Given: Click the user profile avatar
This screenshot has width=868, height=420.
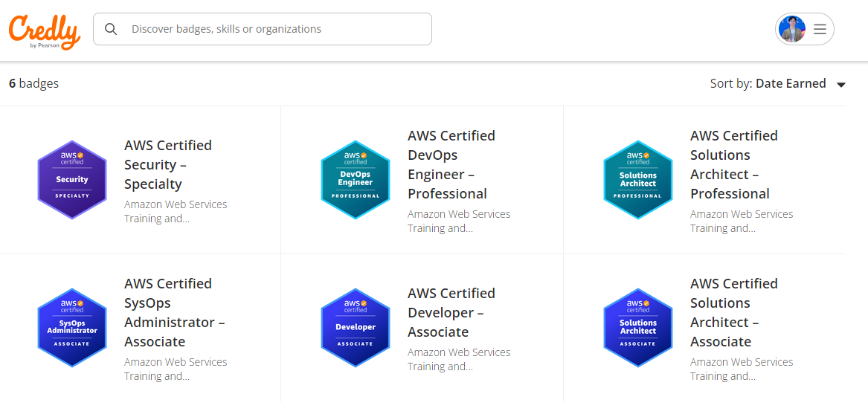Looking at the screenshot, I should [x=792, y=30].
